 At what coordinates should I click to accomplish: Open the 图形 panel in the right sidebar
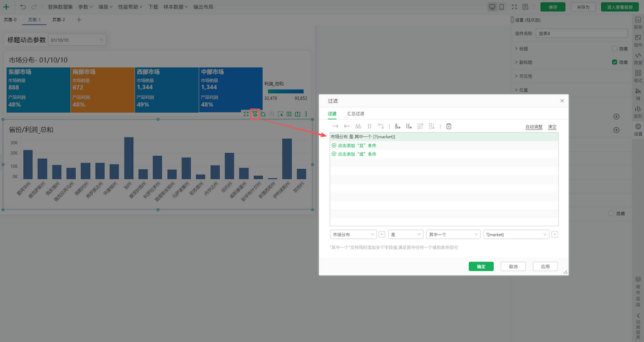coord(638,111)
